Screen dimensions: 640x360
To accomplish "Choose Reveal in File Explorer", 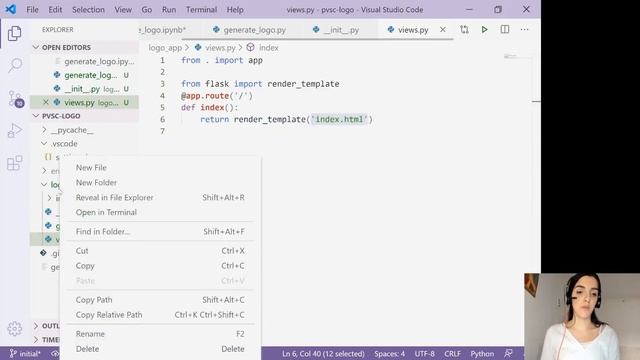I will [x=160, y=198].
